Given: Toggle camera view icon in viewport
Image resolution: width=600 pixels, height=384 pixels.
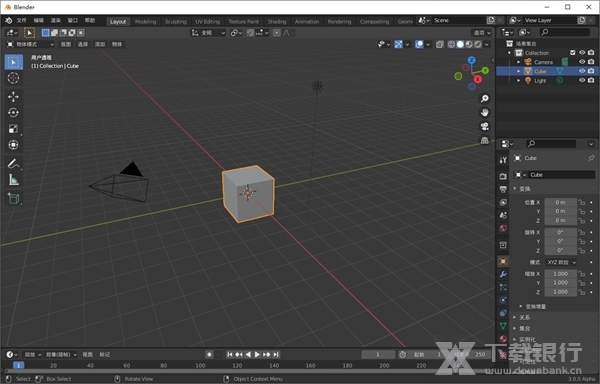Looking at the screenshot, I should 484,126.
